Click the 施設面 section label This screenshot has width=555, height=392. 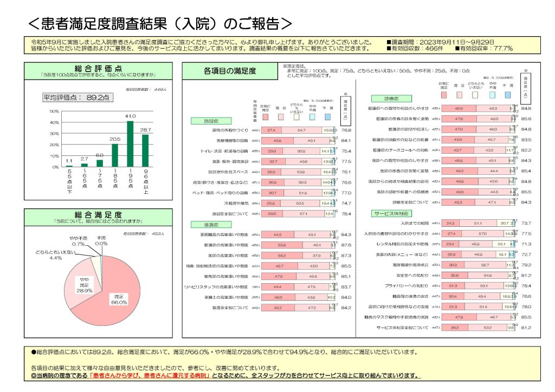[x=211, y=121]
